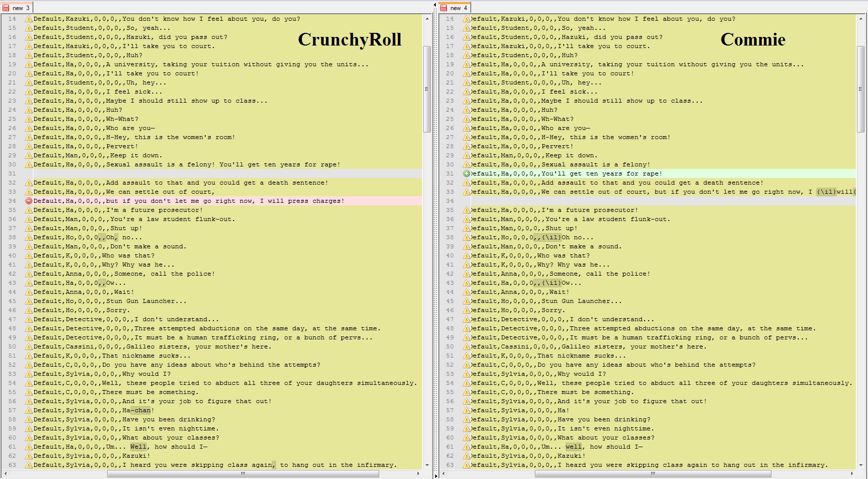
Task: Click the left pane horizontal scrollbar thumb
Action: (x=243, y=474)
